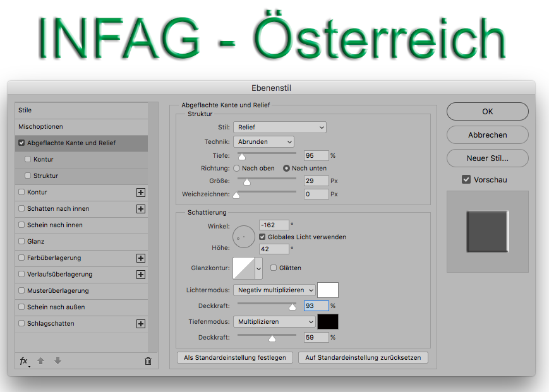The width and height of the screenshot is (549, 392).
Task: Enable the Musterüberlagerung checkbox
Action: [21, 290]
